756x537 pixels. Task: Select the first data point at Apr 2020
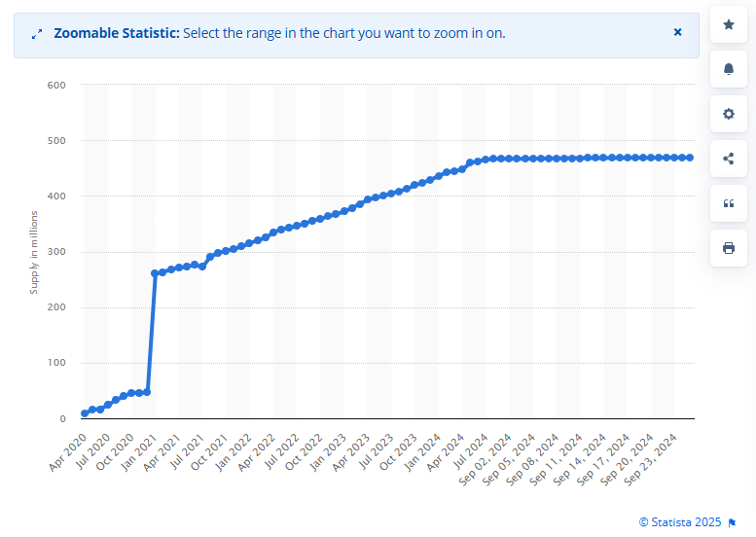[85, 413]
